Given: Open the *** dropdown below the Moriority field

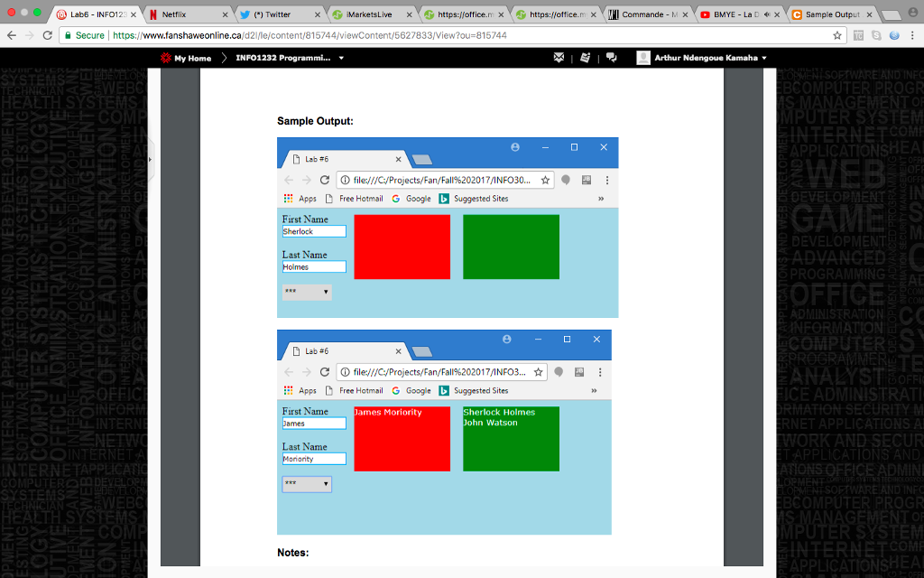Looking at the screenshot, I should point(307,484).
